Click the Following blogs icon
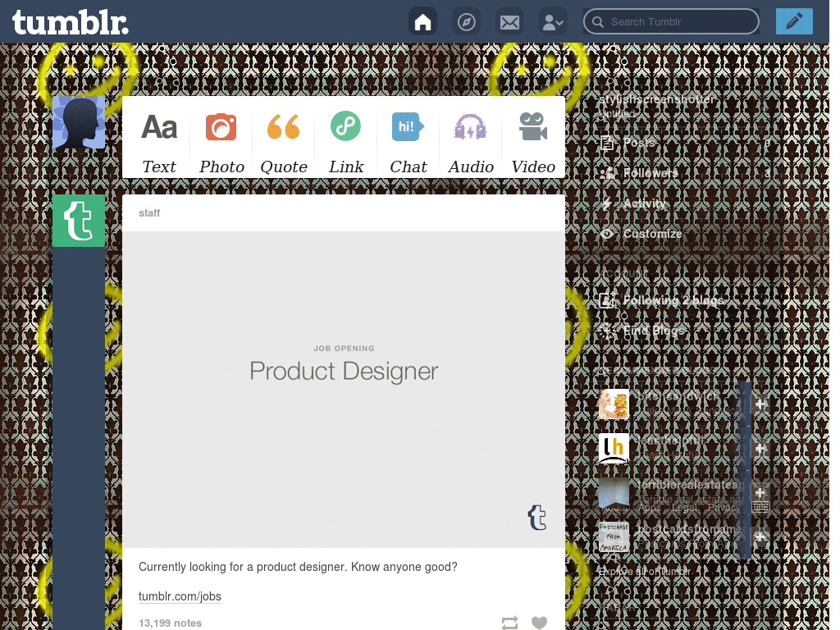Screen dimensions: 840x630 click(x=607, y=300)
